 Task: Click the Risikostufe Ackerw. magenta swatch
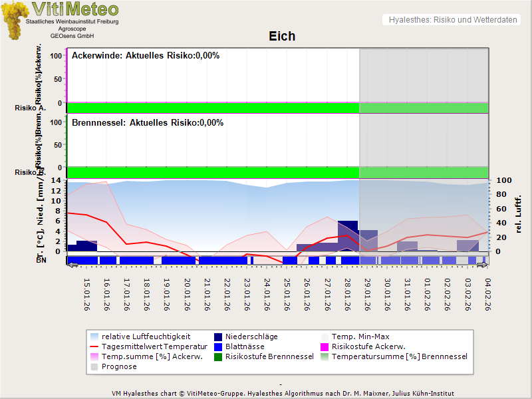[x=325, y=346]
